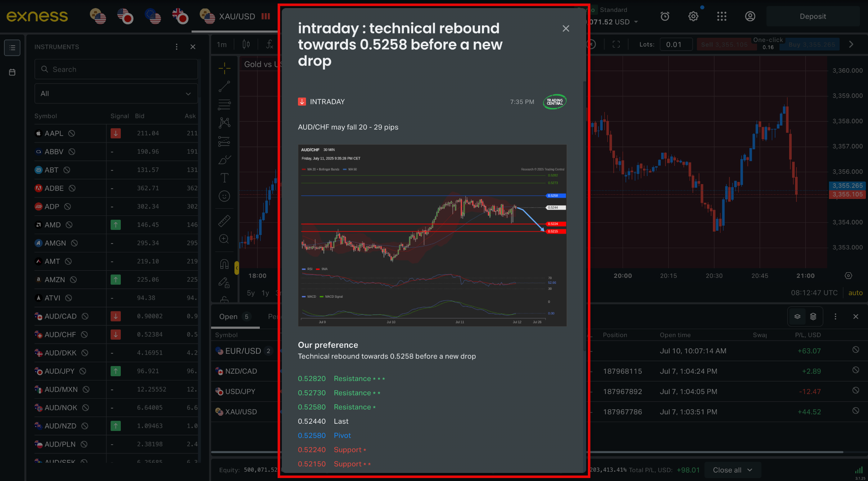Open the apps grid menu icon

pyautogui.click(x=722, y=17)
